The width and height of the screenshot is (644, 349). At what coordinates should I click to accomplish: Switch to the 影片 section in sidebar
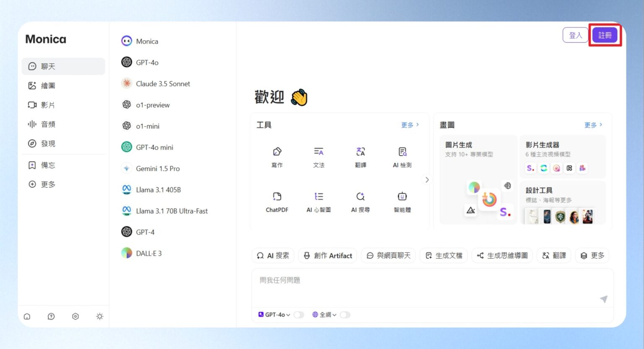[x=47, y=104]
